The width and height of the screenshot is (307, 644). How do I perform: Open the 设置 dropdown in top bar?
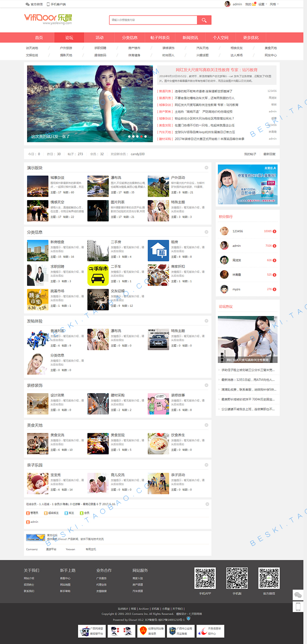[262, 4]
